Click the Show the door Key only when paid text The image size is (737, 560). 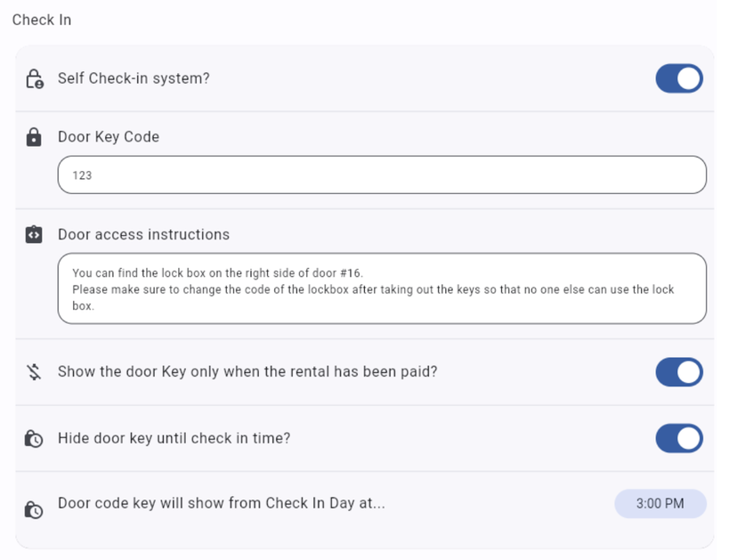point(247,371)
